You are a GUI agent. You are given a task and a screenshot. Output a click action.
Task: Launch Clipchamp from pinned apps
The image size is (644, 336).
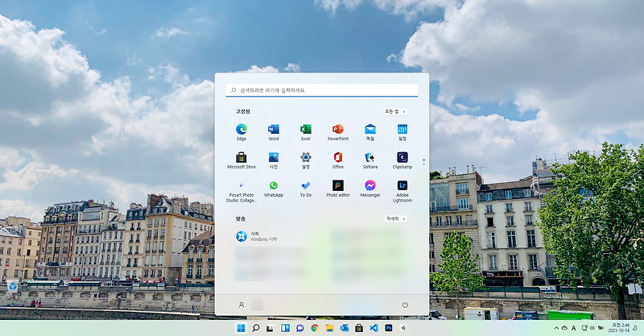[402, 160]
